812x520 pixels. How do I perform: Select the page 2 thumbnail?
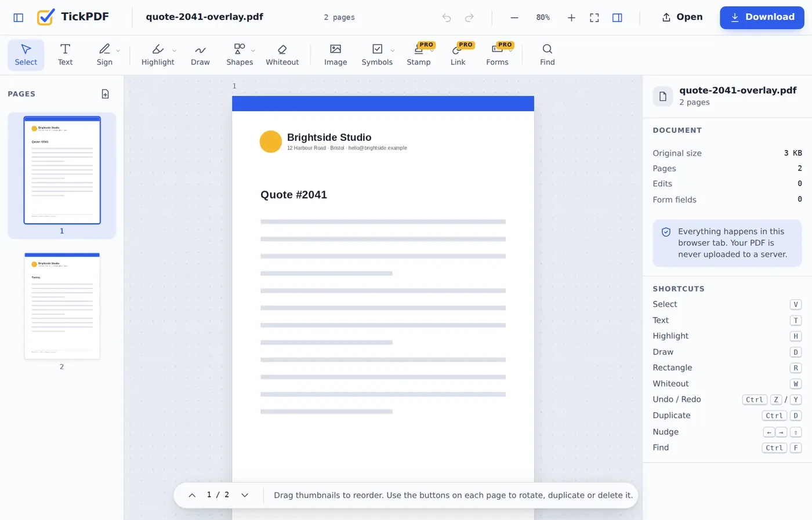(x=62, y=306)
